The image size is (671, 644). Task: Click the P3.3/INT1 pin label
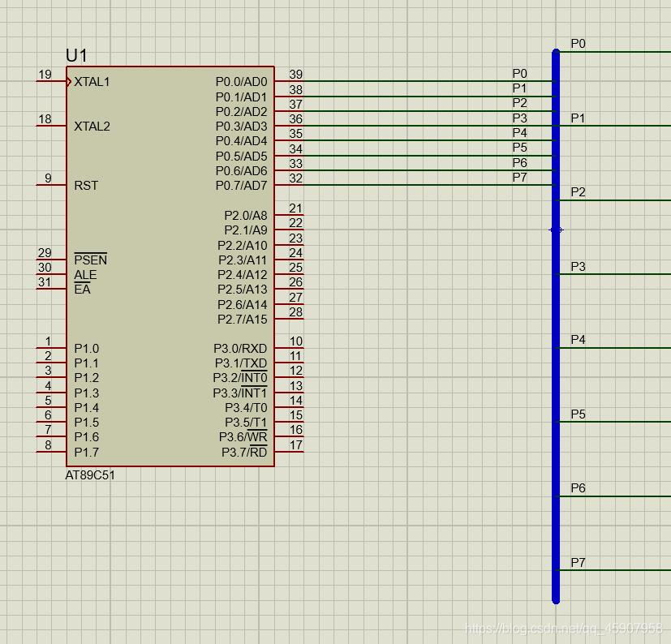tap(240, 392)
